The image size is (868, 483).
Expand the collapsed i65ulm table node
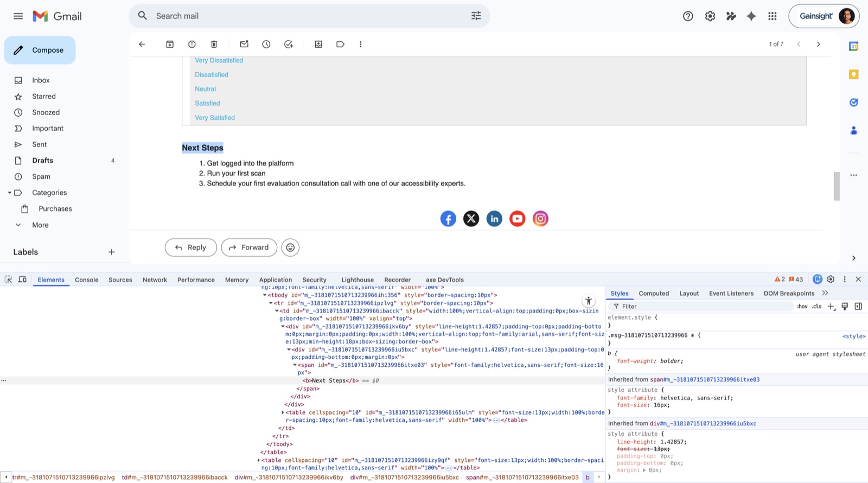click(x=283, y=412)
